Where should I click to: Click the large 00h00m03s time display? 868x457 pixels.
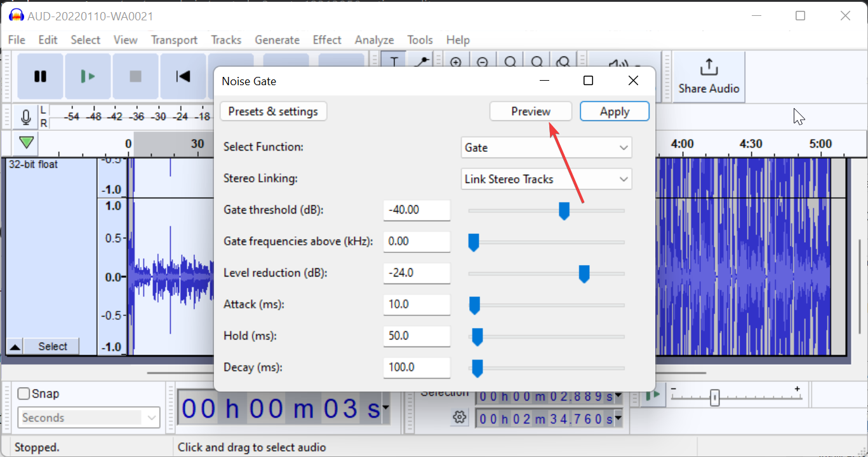click(281, 408)
